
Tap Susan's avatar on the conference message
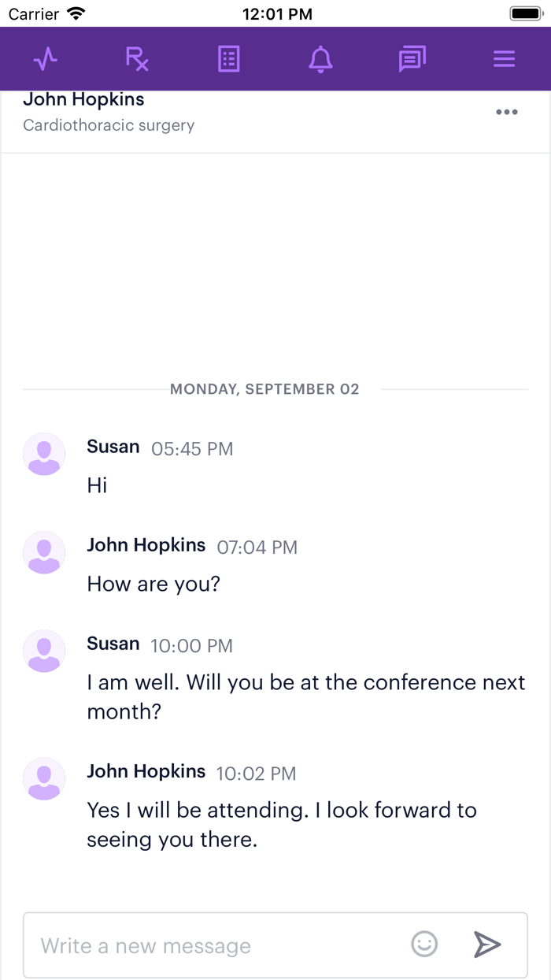[44, 651]
